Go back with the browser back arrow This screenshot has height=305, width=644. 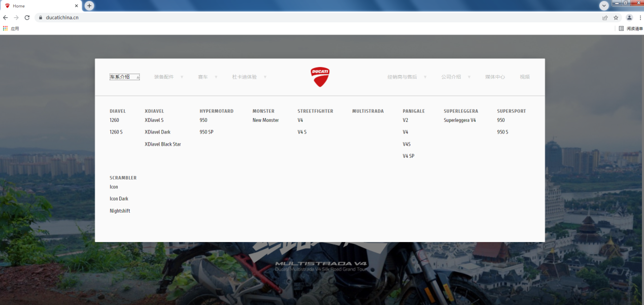[x=6, y=17]
